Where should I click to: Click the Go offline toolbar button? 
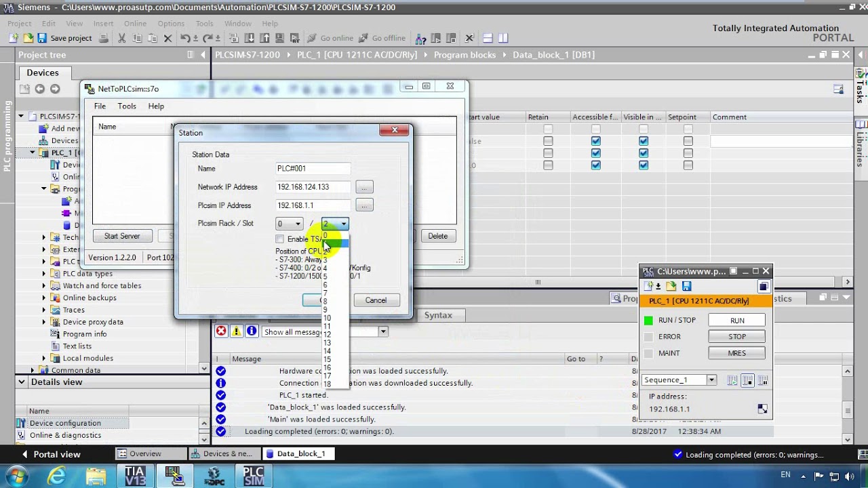pos(382,38)
